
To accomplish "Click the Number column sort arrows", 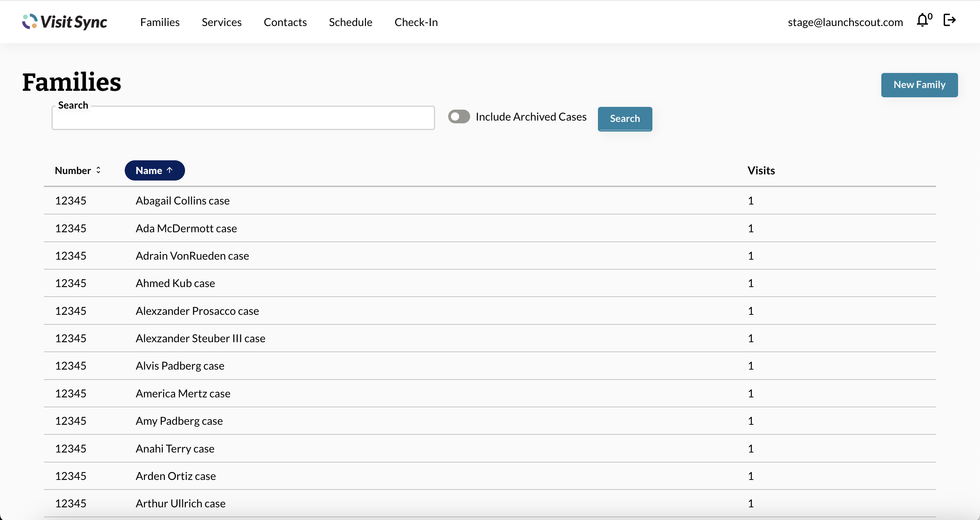I will point(98,170).
